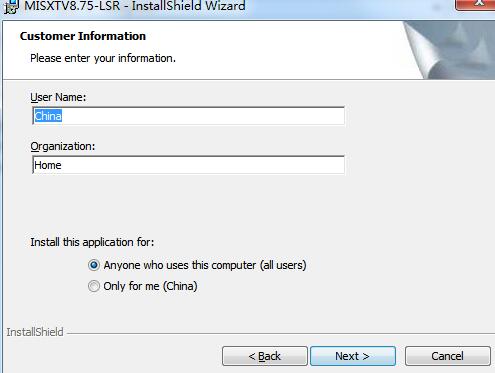
Task: Click the 'Install this application for:' label
Action: (92, 242)
